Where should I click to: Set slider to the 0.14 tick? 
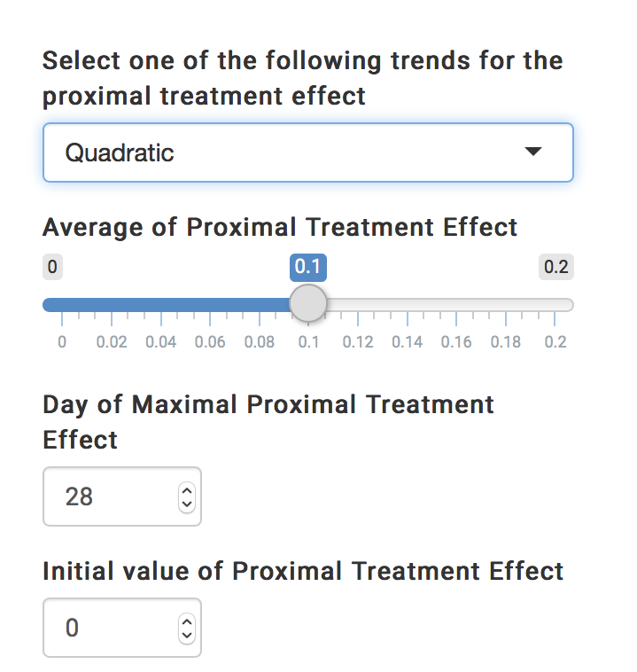click(408, 305)
